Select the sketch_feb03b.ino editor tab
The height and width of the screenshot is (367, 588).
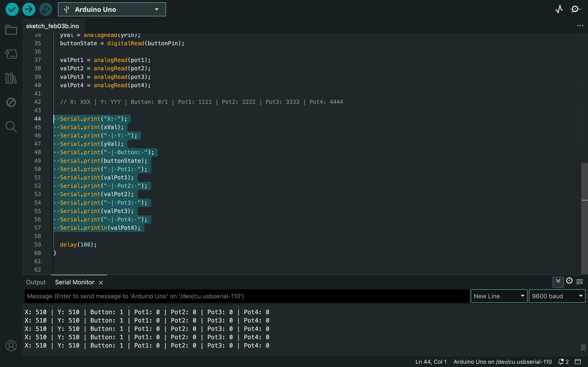pos(52,26)
